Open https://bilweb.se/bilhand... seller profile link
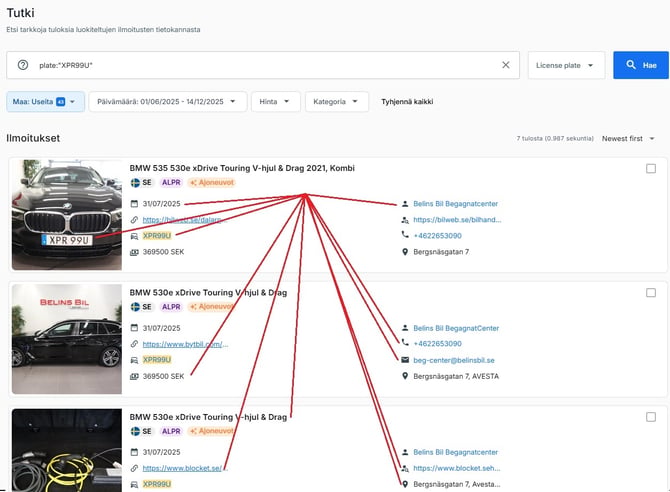This screenshot has height=492, width=670. pyautogui.click(x=457, y=220)
